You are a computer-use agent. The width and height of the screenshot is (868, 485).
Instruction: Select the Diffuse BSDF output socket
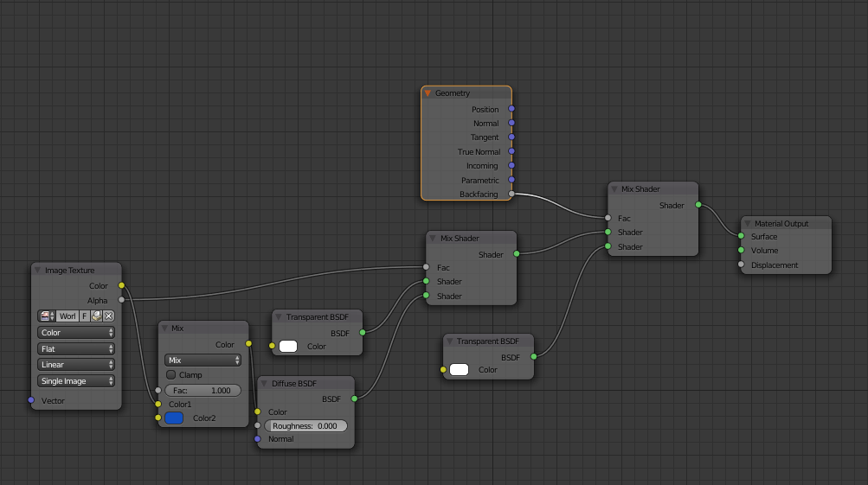coord(354,399)
